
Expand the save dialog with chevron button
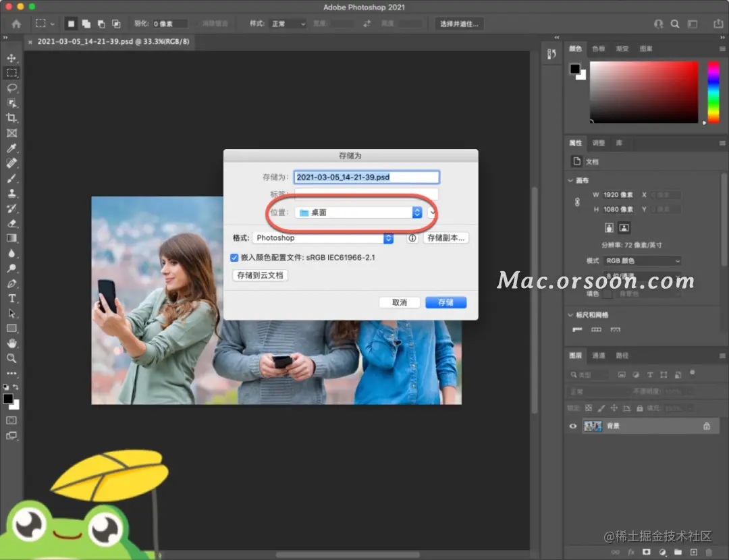[432, 213]
